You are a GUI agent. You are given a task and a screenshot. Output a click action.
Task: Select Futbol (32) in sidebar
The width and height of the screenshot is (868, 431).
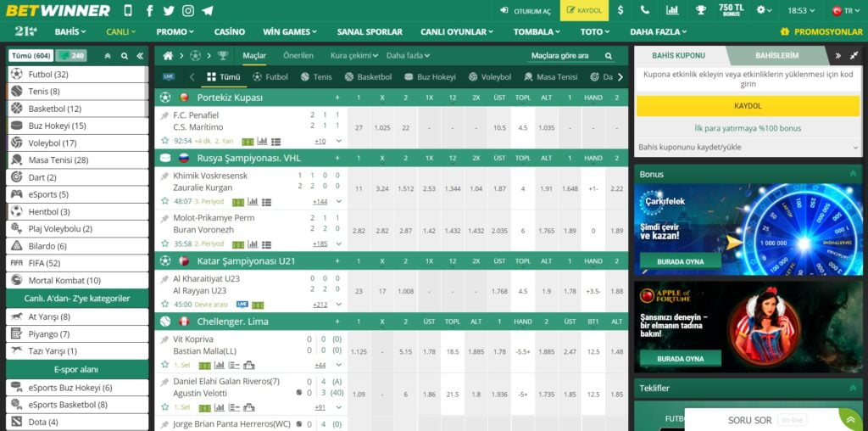[77, 74]
